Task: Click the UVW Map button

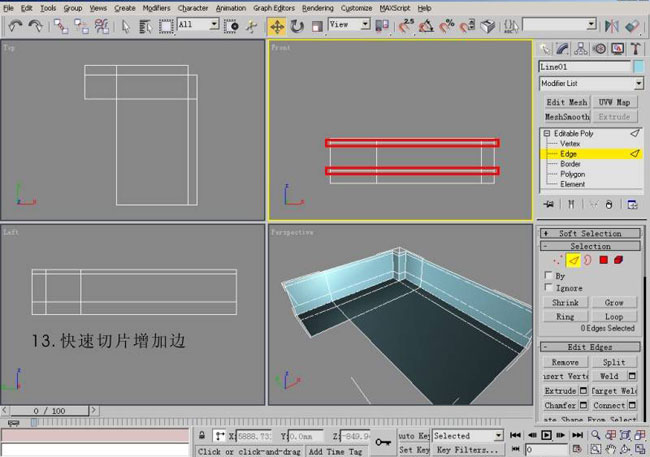Action: (x=614, y=102)
